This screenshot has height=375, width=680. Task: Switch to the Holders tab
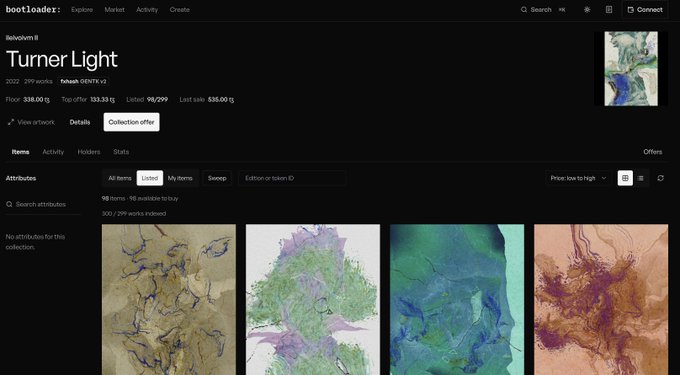(88, 152)
